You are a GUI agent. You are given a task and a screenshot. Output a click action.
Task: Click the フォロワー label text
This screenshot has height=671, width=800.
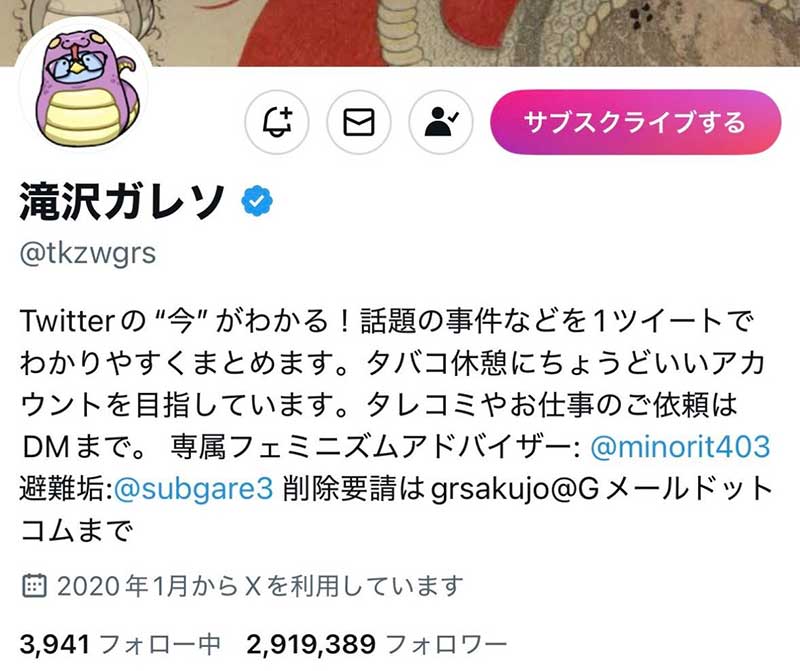446,644
